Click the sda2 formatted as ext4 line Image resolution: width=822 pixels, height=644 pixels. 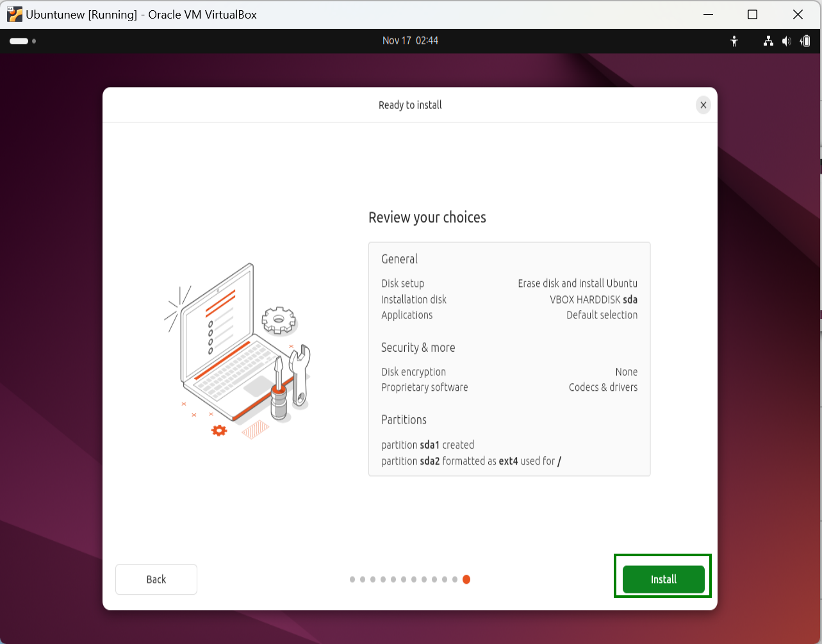click(471, 461)
